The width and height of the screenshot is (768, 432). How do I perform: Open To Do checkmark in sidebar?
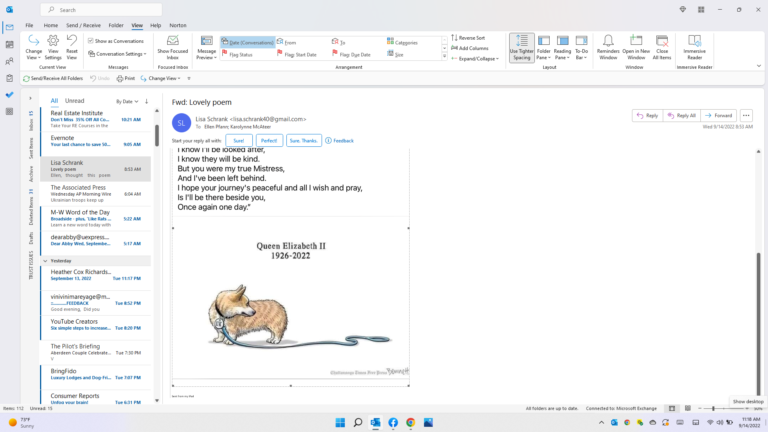(x=9, y=95)
